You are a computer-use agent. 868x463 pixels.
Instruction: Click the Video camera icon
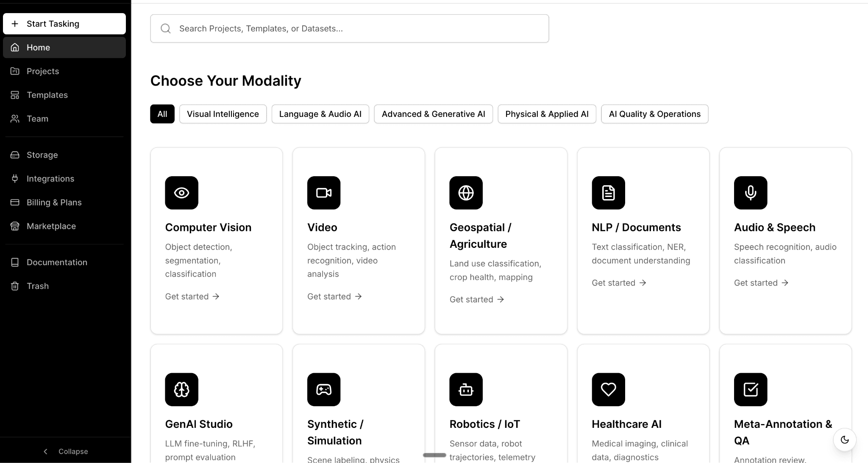pos(323,193)
